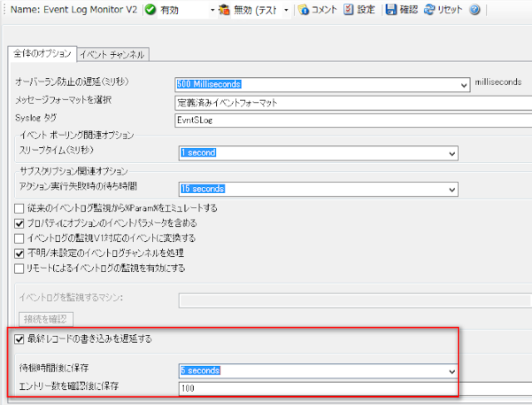
Task: Uncheck 不明/未設定のイベントログチャンネルを処理
Action: click(x=19, y=254)
